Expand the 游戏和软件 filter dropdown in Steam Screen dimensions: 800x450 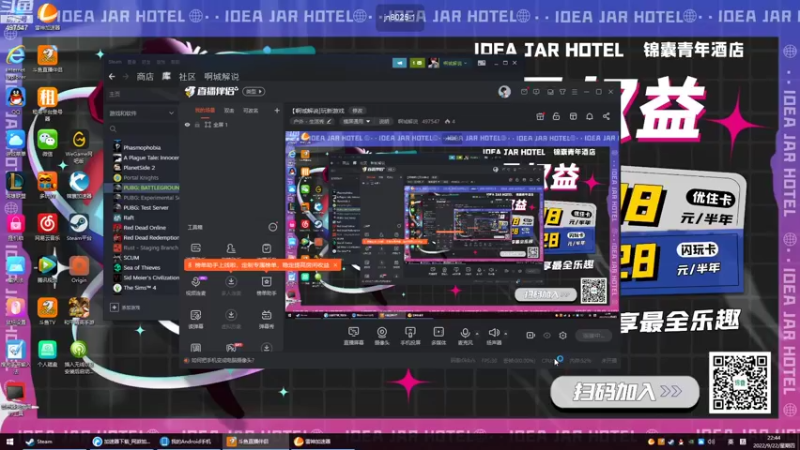pyautogui.click(x=141, y=113)
